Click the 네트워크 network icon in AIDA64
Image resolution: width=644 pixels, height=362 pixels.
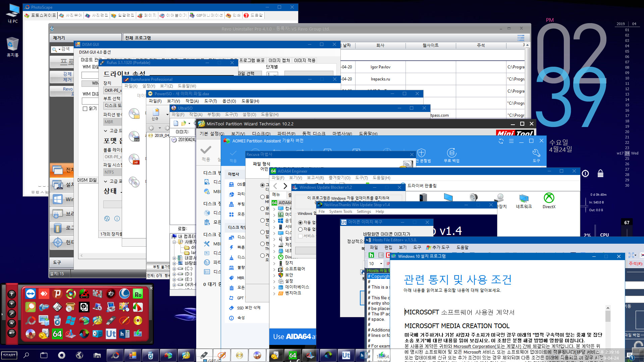click(x=524, y=201)
